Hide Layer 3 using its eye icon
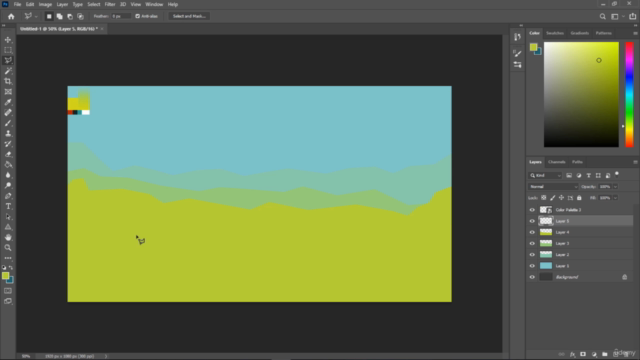 point(532,243)
